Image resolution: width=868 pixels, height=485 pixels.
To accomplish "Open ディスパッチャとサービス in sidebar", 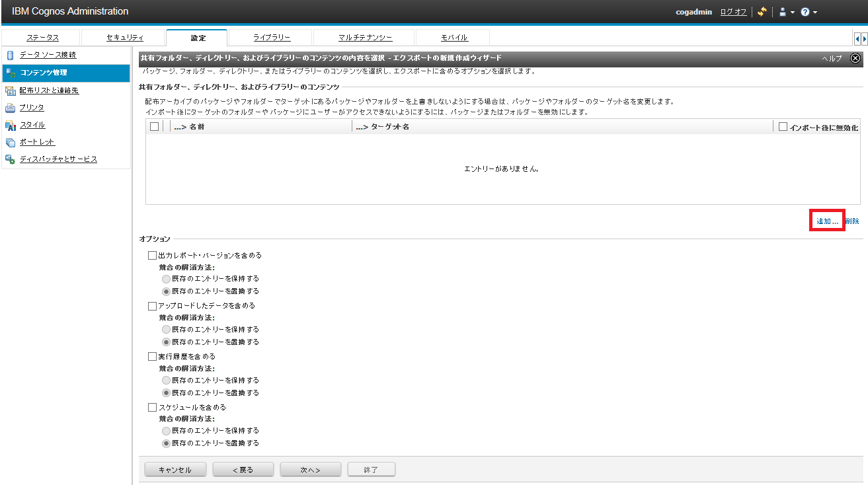I will [x=58, y=159].
